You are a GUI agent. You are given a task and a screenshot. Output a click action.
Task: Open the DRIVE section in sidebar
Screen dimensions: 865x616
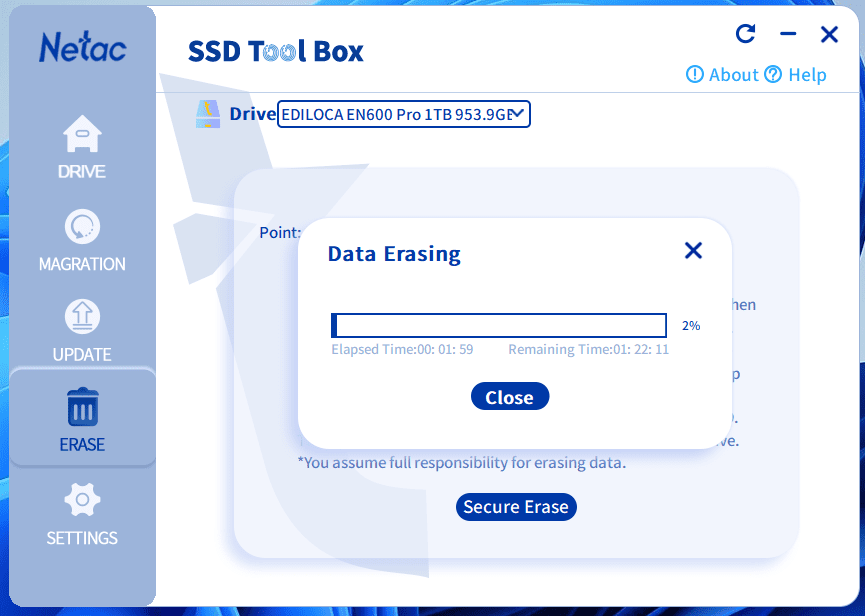tap(82, 147)
